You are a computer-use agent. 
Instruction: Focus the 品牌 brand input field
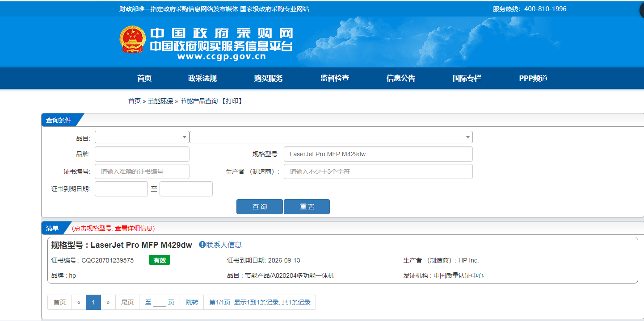(142, 154)
